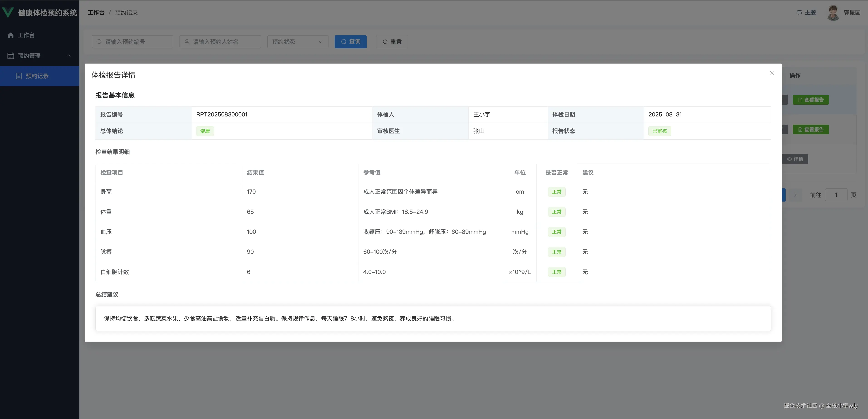Click 工作台 breadcrumb link
Screen dimensions: 868x419
tap(96, 12)
